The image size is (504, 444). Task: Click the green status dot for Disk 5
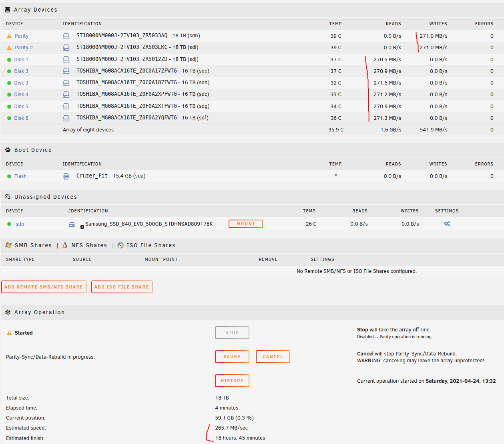point(9,107)
